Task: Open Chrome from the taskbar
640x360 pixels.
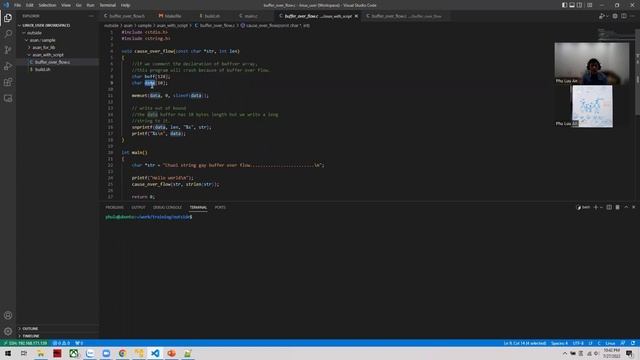Action: coord(122,353)
